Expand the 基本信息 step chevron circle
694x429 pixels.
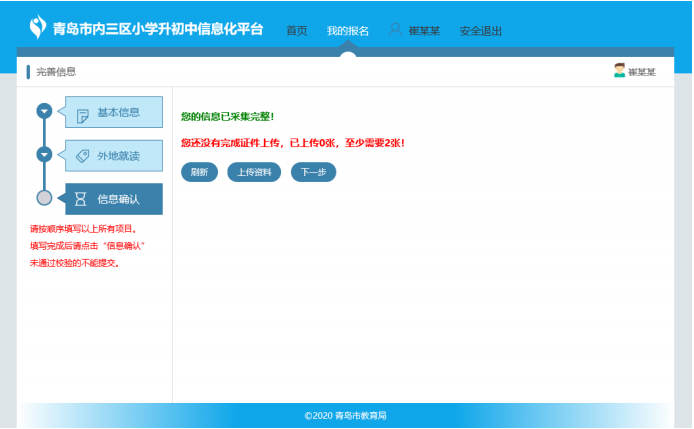tap(44, 111)
